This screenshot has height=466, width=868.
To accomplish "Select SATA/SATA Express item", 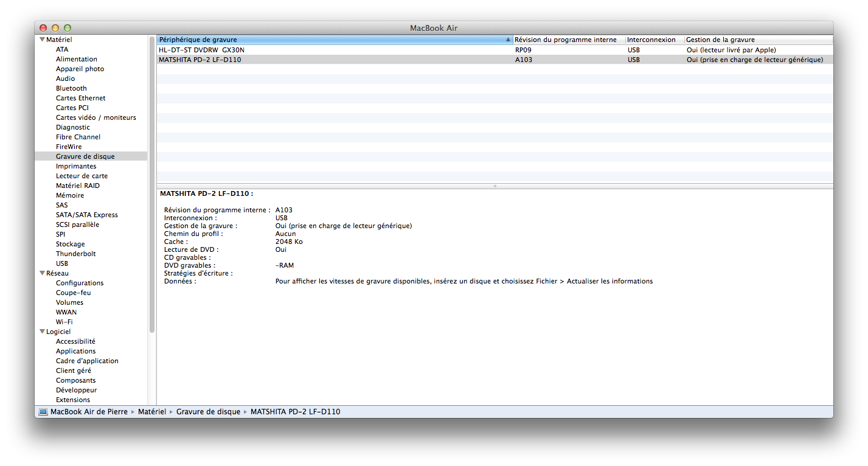I will tap(87, 215).
